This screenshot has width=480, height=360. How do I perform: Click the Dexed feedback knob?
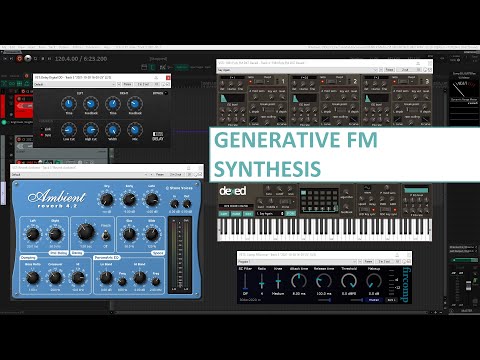[346, 207]
